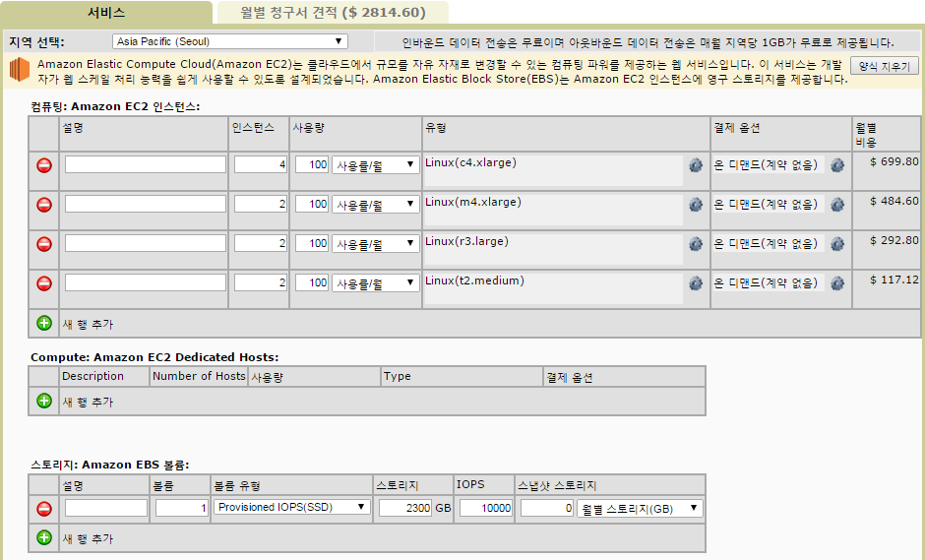This screenshot has height=560, width=925.
Task: Click the EBS volumes count field
Action: [x=182, y=508]
